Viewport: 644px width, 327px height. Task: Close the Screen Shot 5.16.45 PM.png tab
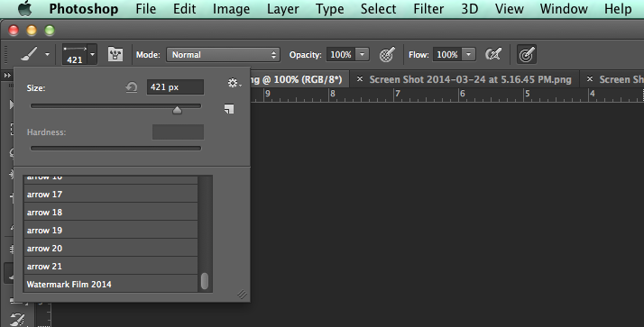coord(360,78)
